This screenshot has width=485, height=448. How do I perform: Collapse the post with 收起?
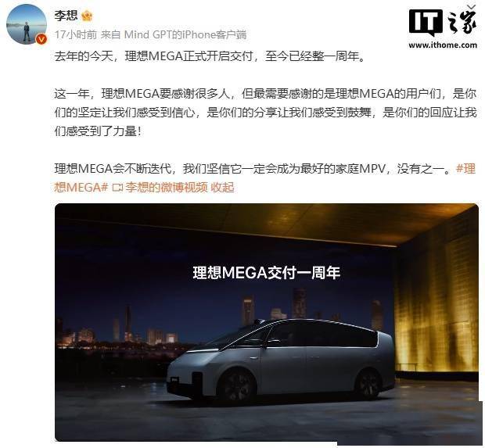[x=222, y=188]
